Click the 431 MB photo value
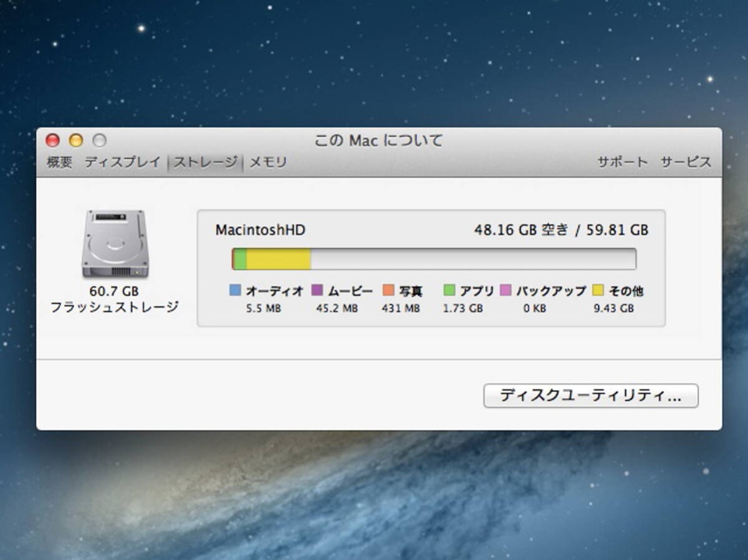The image size is (748, 560). pos(401,308)
